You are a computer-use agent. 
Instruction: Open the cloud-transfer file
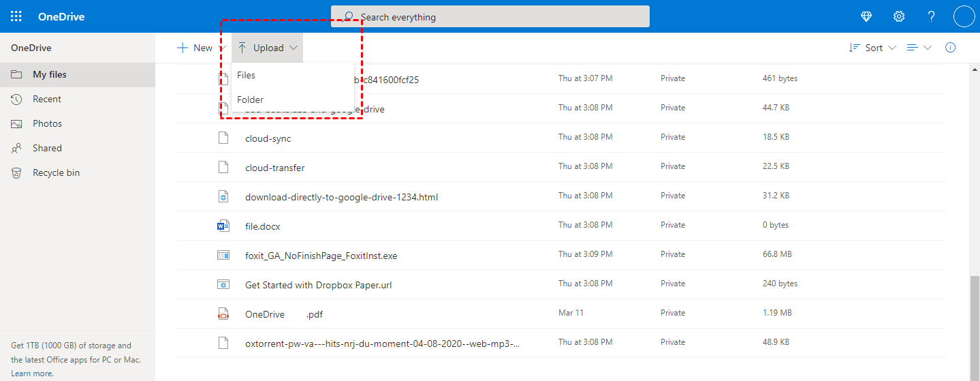pyautogui.click(x=274, y=168)
